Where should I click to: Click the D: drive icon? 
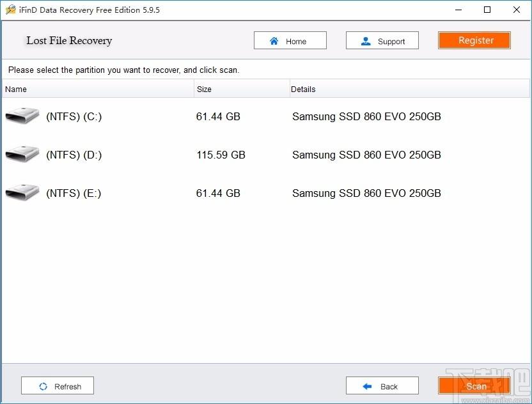(x=22, y=154)
